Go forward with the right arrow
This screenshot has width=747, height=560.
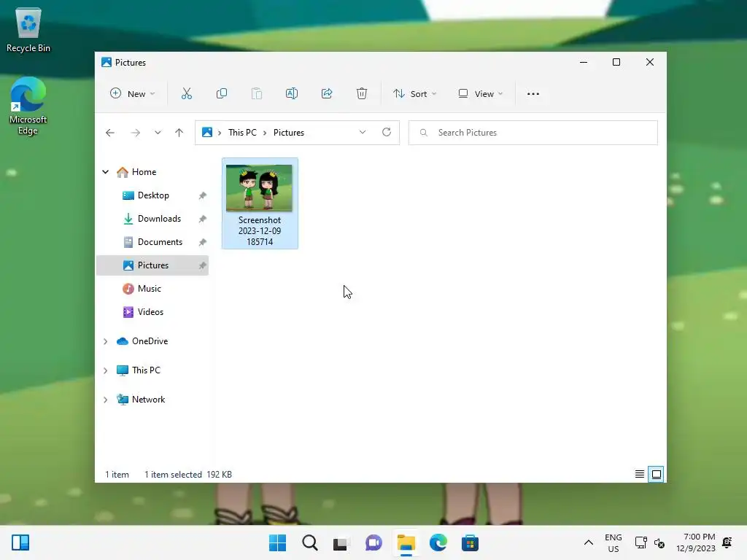136,133
